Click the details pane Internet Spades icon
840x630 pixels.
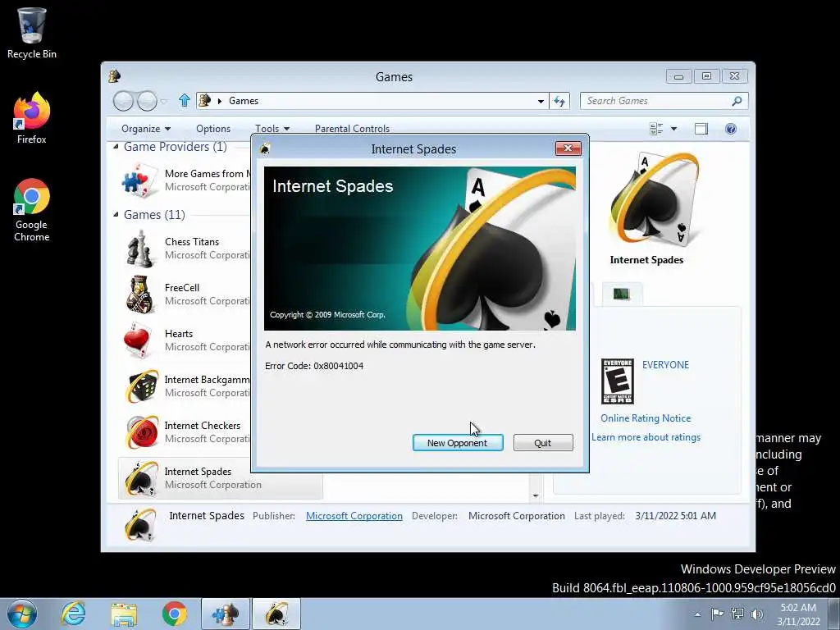pos(140,524)
